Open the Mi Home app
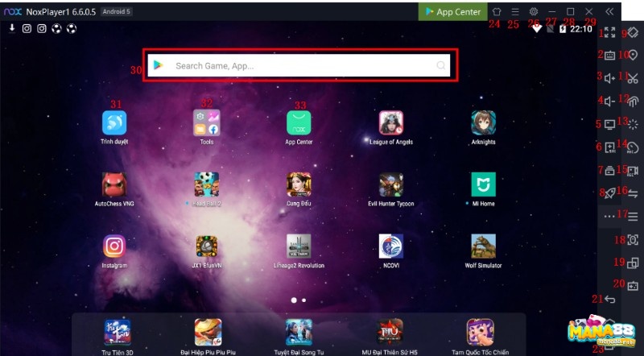This screenshot has width=644, height=356. 484,189
